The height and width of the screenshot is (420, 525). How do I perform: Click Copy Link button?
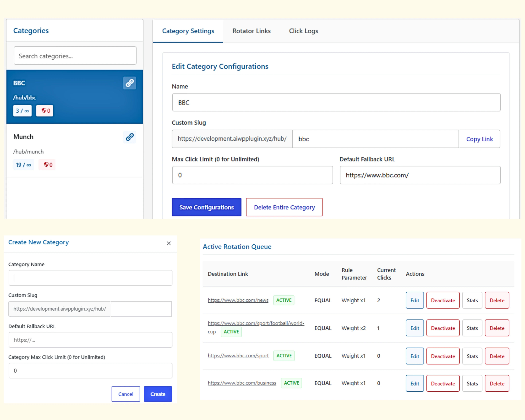click(x=479, y=139)
